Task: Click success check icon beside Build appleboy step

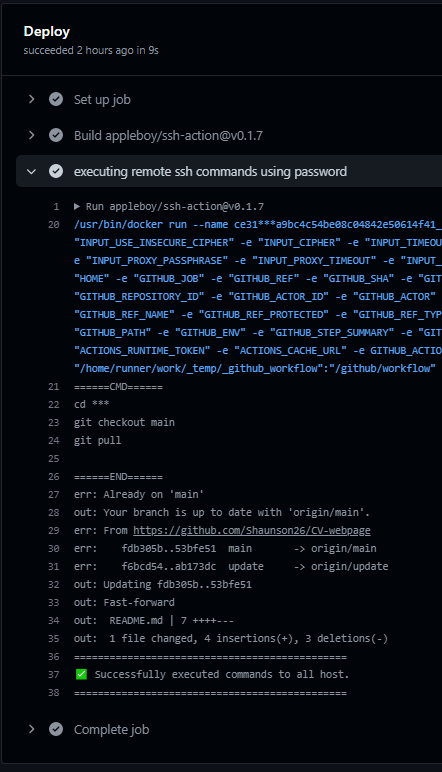Action: [56, 135]
